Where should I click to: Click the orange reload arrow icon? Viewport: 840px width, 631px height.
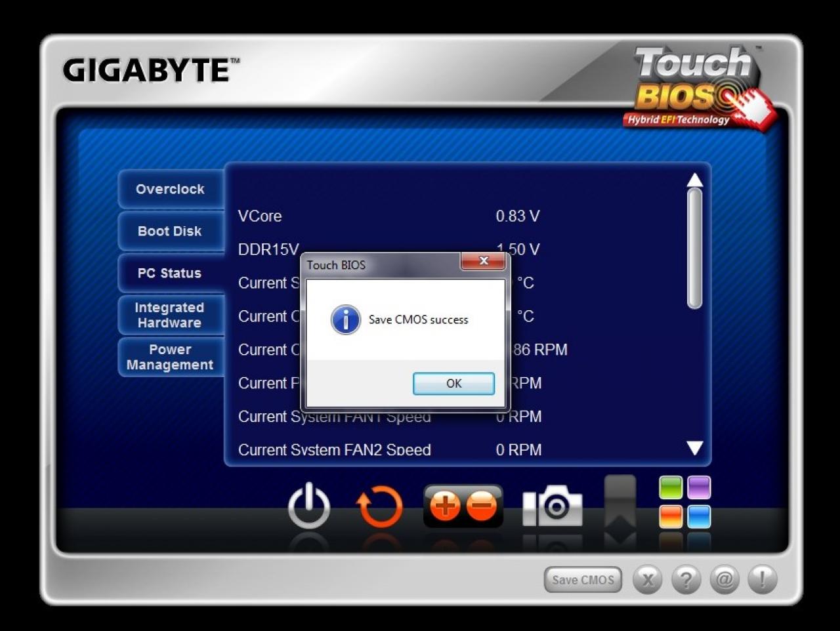click(379, 506)
